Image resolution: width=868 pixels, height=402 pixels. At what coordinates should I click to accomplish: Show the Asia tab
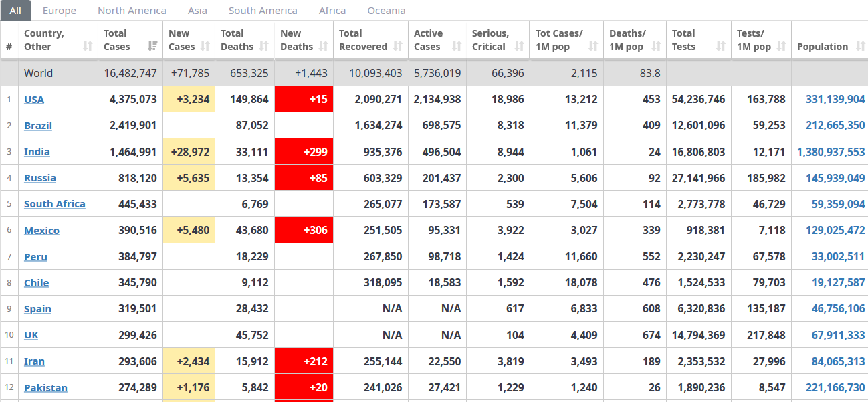[197, 11]
